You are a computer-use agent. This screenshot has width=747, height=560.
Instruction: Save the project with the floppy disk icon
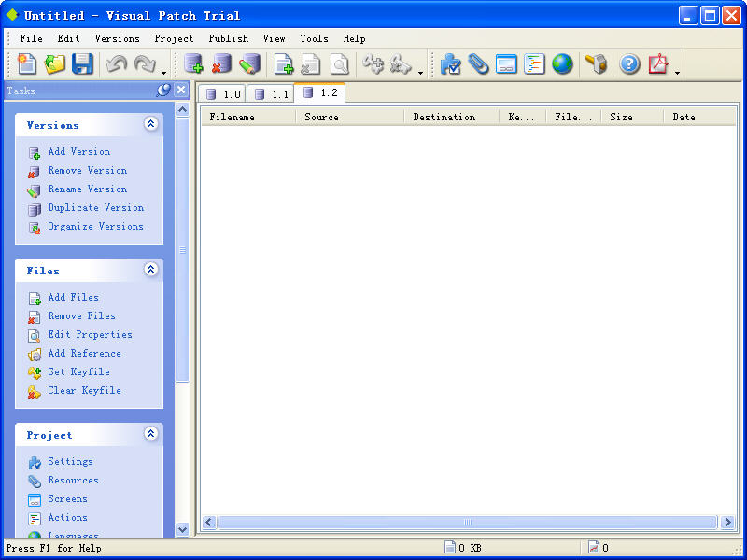coord(82,64)
